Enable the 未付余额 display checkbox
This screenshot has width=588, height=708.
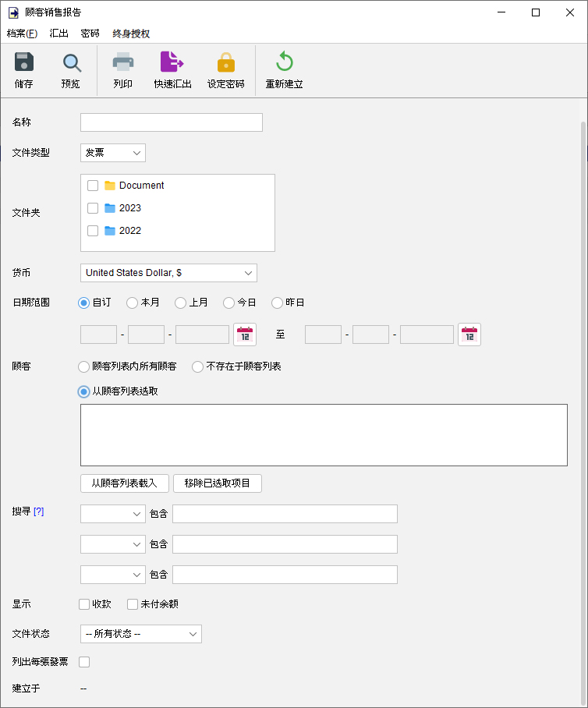click(133, 604)
